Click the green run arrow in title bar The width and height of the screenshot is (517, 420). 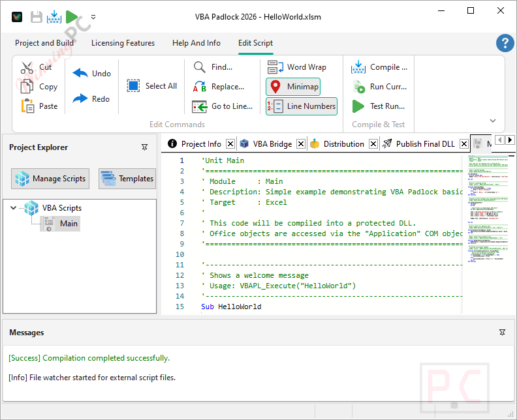click(72, 17)
